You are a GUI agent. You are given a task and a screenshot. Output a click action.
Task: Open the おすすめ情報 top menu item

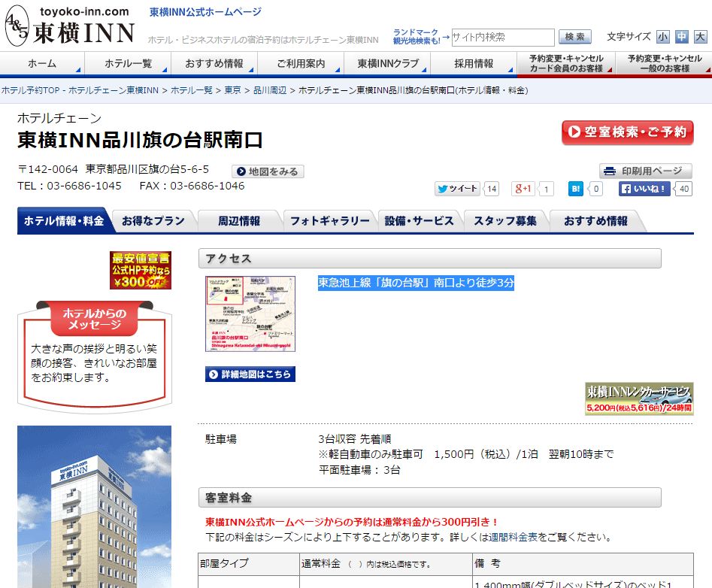pyautogui.click(x=214, y=64)
